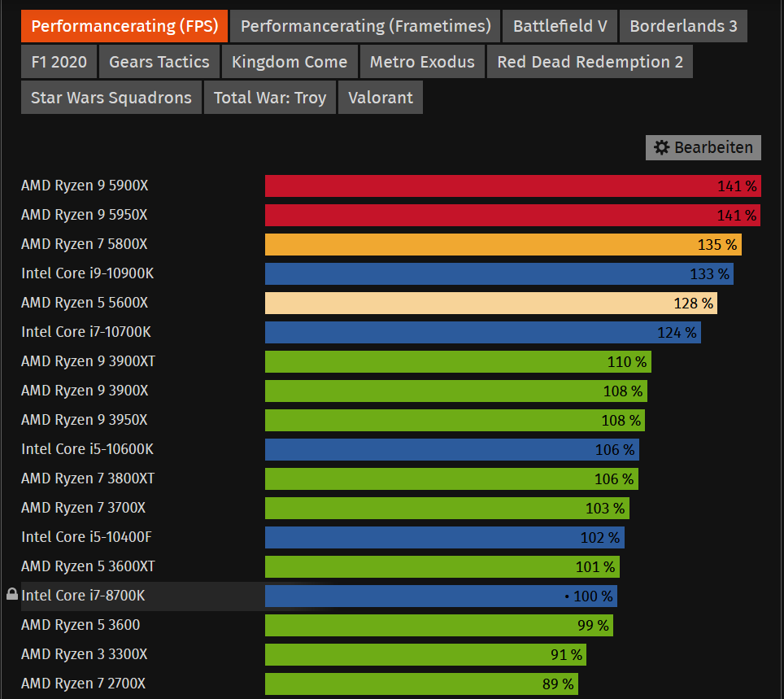Select the AMD Ryzen 9 3900XT label
The image size is (784, 699).
pos(88,361)
